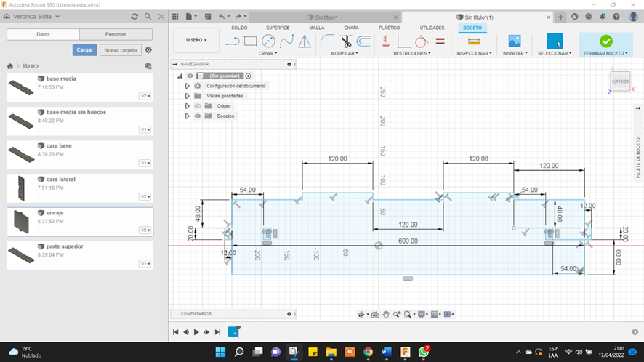
Task: Click the Select tool icon
Action: click(x=555, y=41)
